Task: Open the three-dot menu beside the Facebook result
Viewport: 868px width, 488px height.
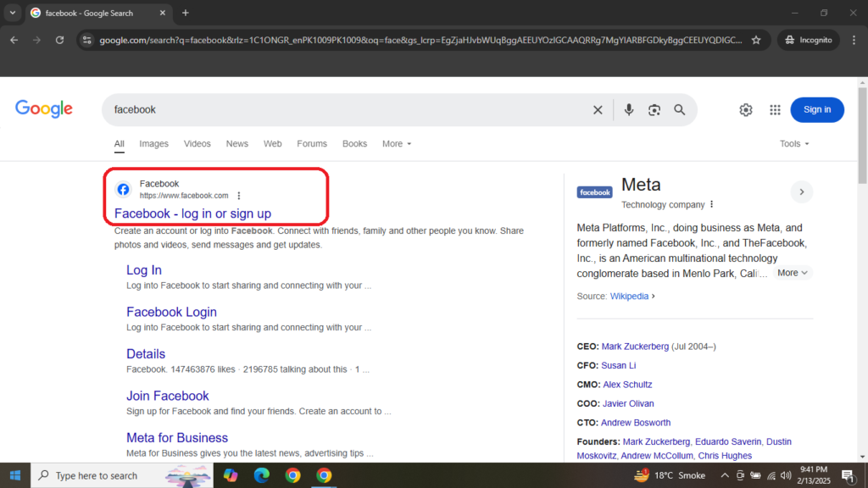Action: click(x=238, y=194)
